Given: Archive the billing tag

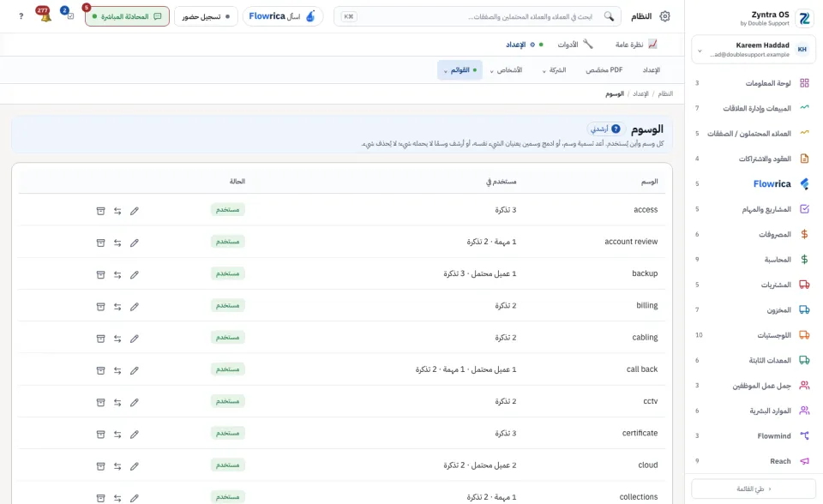Looking at the screenshot, I should 101,307.
